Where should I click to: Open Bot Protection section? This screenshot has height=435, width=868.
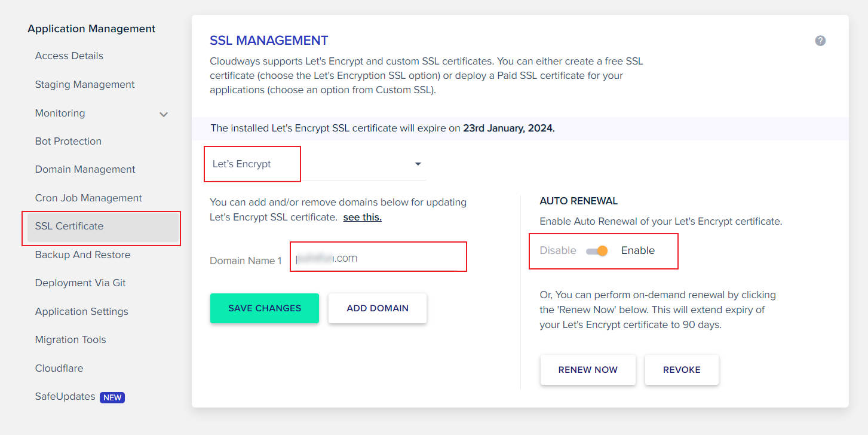tap(68, 141)
